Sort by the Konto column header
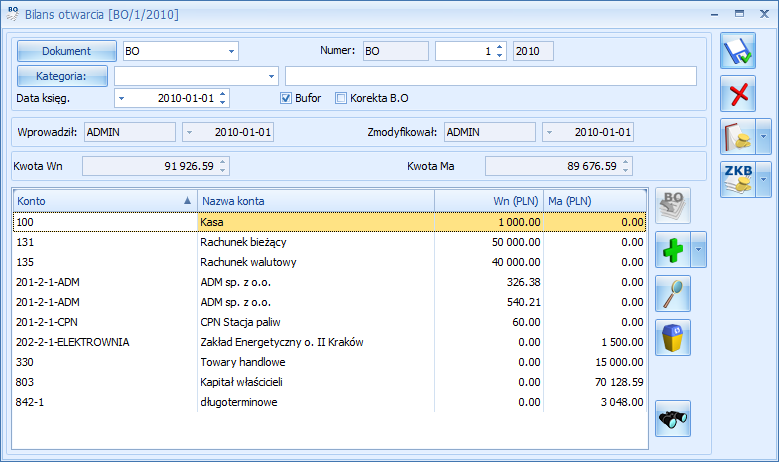Image resolution: width=779 pixels, height=462 pixels. (x=105, y=201)
